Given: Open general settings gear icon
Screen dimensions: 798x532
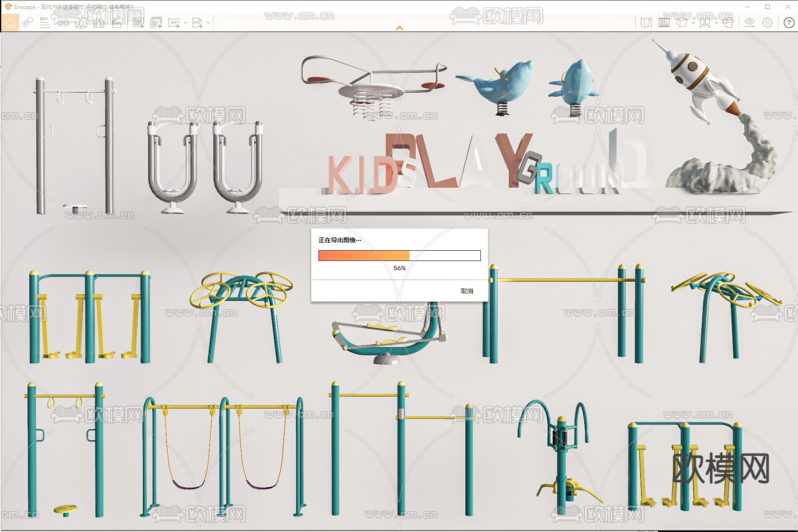Looking at the screenshot, I should click(767, 23).
